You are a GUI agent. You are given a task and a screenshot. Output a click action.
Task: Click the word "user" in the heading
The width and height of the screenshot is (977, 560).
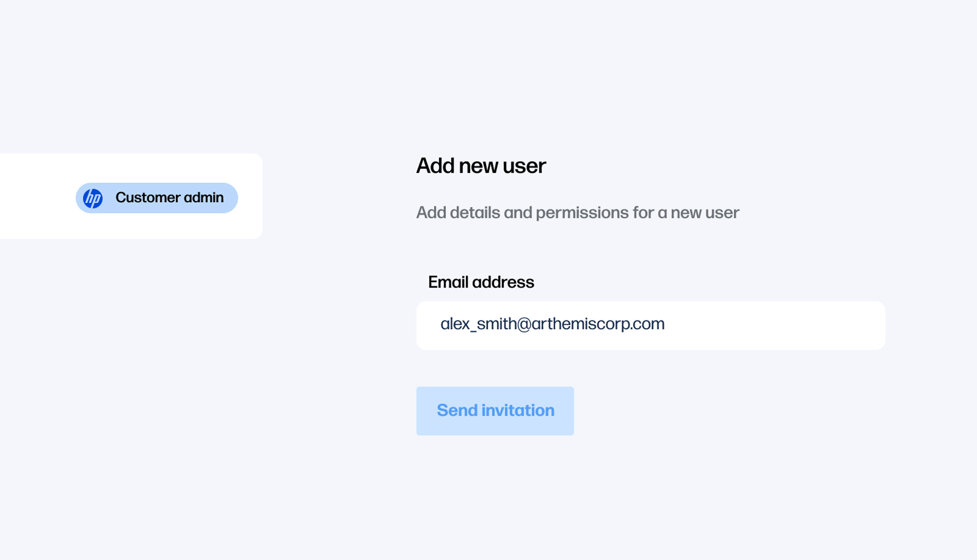tap(524, 166)
